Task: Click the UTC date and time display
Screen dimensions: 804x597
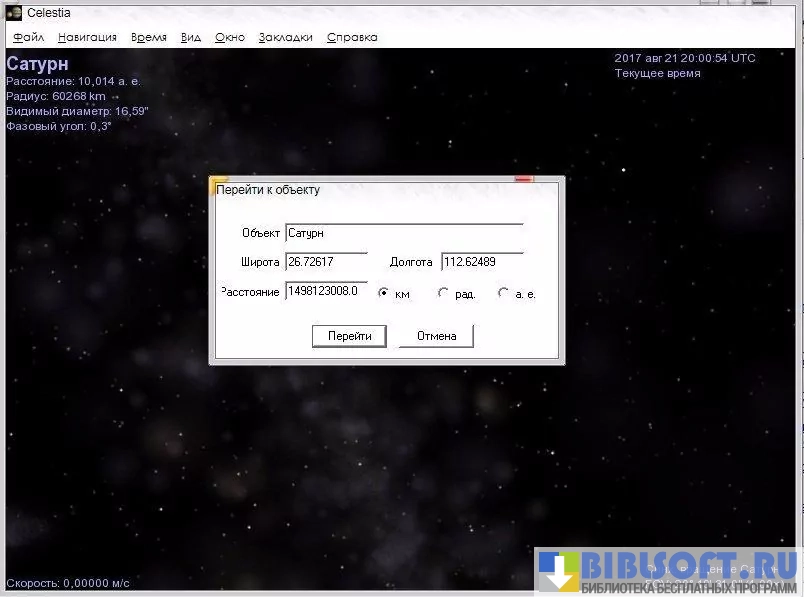Action: (x=685, y=58)
